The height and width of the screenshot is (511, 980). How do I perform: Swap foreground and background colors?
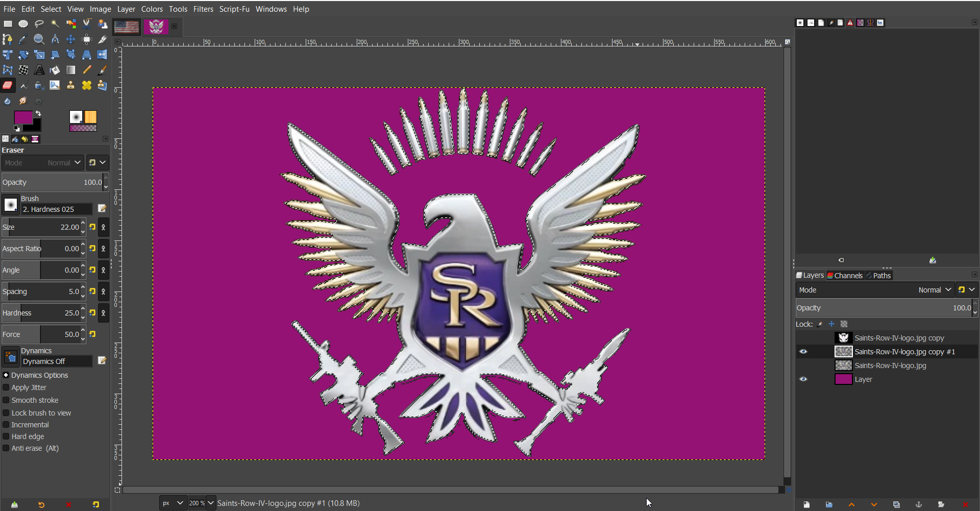coord(38,113)
